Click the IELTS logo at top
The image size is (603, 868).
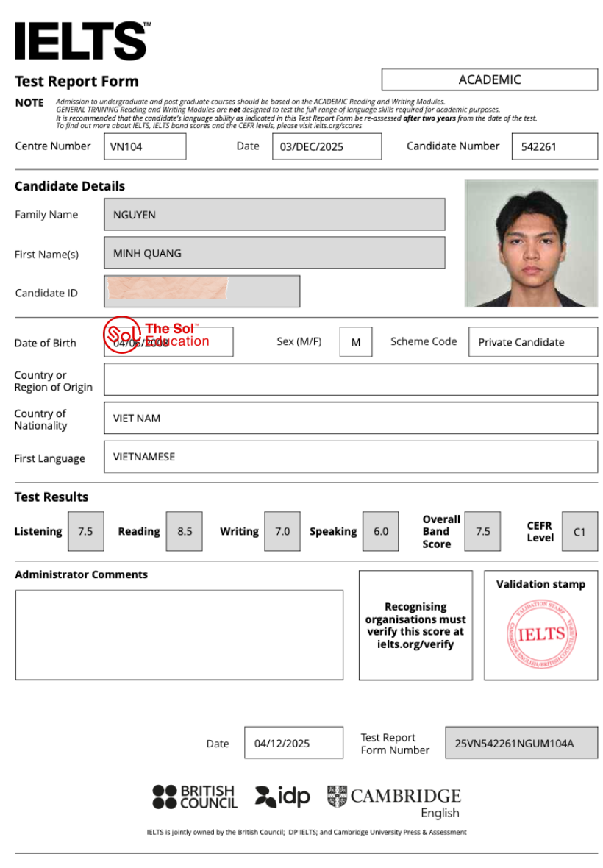click(x=82, y=41)
